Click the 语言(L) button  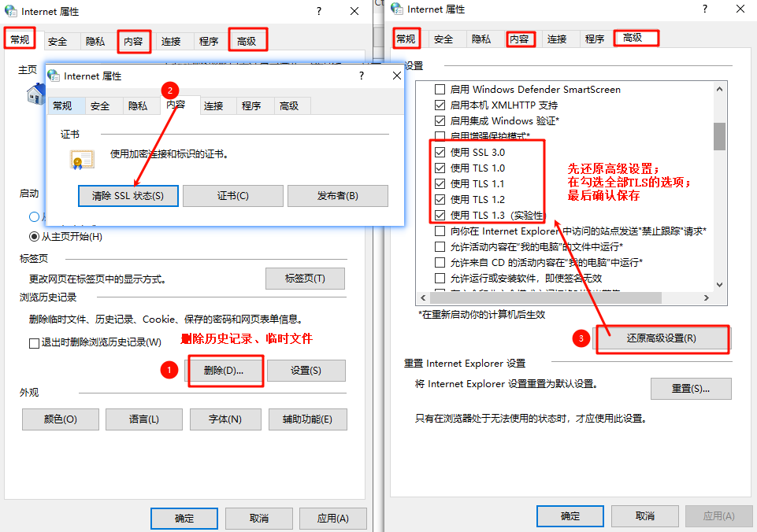144,419
